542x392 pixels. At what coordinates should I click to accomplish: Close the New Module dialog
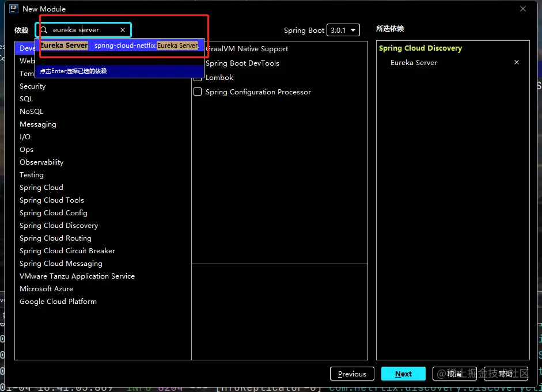522,9
